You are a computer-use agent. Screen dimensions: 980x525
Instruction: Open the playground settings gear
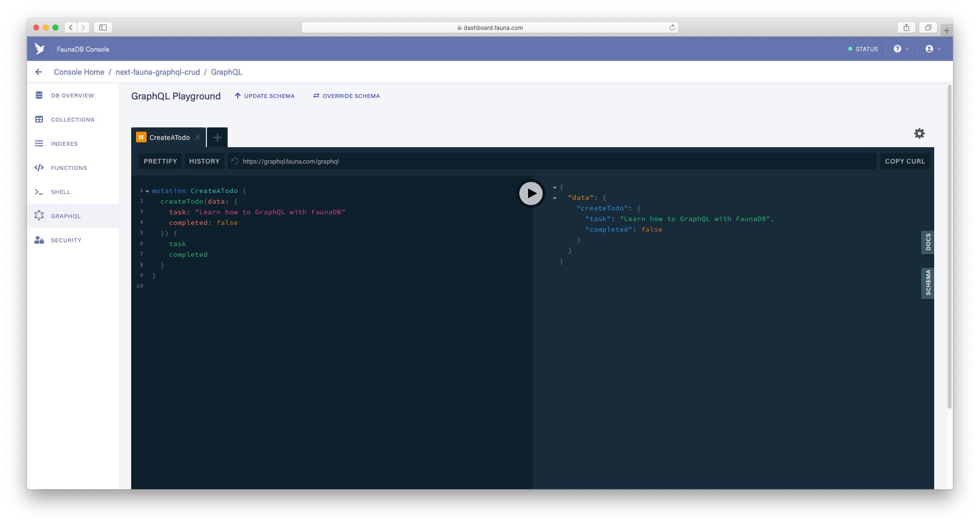click(x=919, y=133)
